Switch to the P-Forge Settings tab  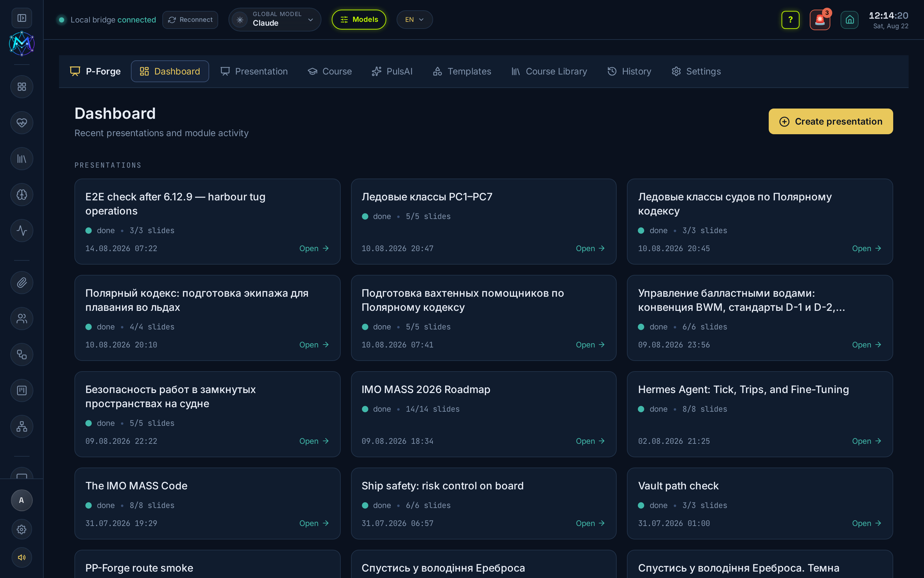click(x=697, y=71)
